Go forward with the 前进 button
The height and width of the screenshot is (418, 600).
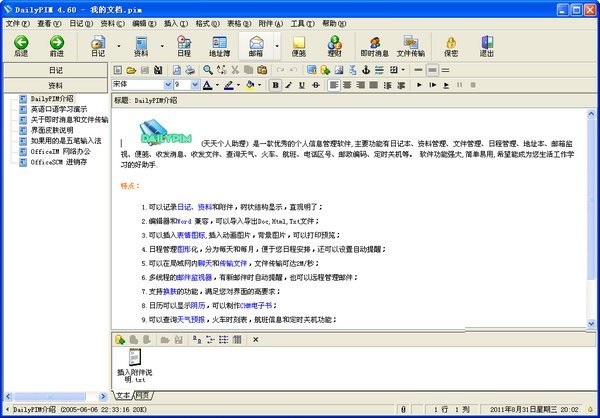pyautogui.click(x=57, y=46)
